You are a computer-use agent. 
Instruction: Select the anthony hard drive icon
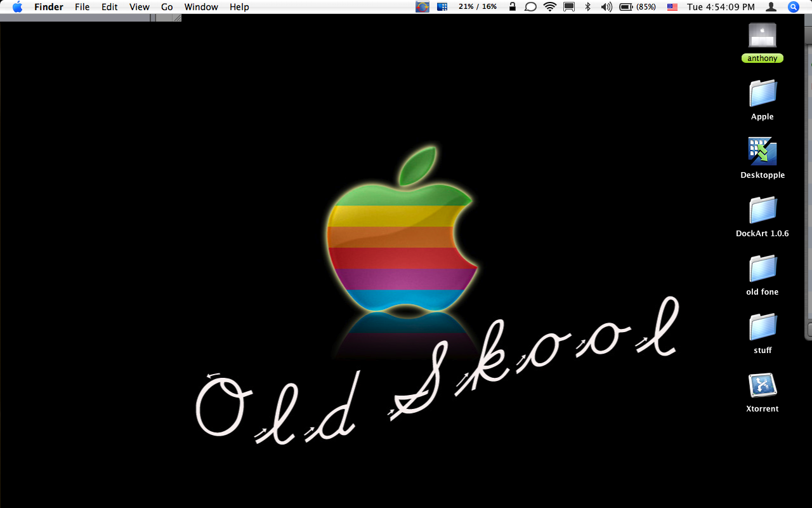[763, 36]
